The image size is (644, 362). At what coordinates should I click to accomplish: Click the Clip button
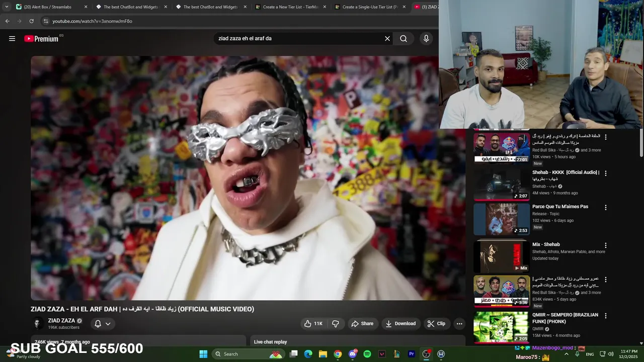click(x=436, y=324)
